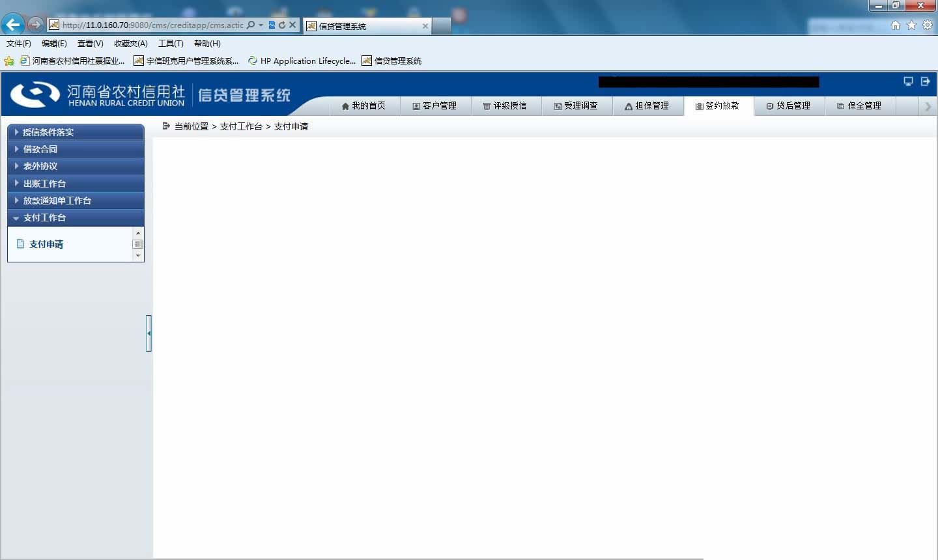Expand the 授信条件落实 sidebar section

point(76,132)
